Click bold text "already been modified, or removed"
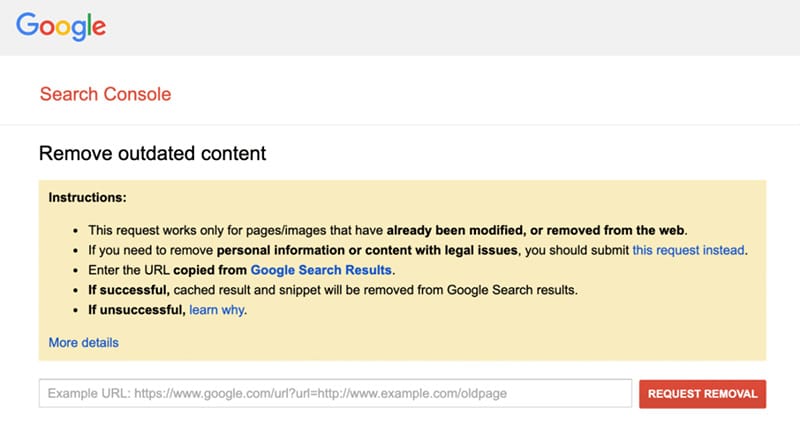 click(x=493, y=230)
